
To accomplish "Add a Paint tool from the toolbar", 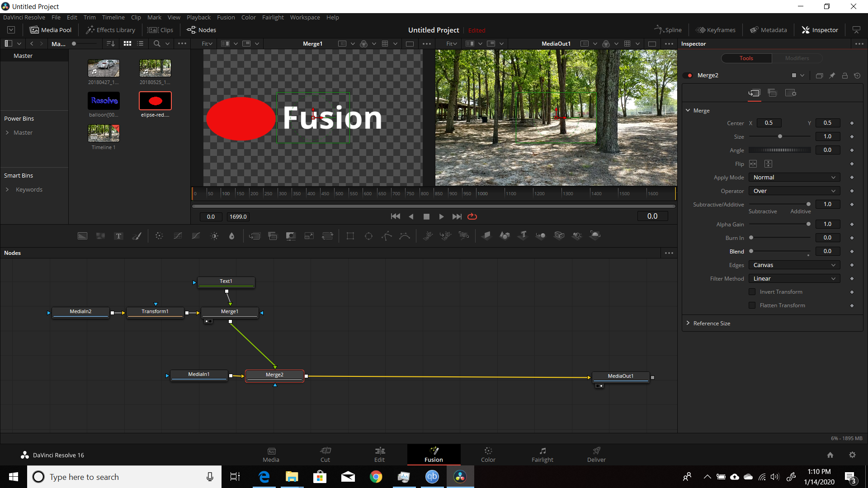I will click(x=137, y=236).
